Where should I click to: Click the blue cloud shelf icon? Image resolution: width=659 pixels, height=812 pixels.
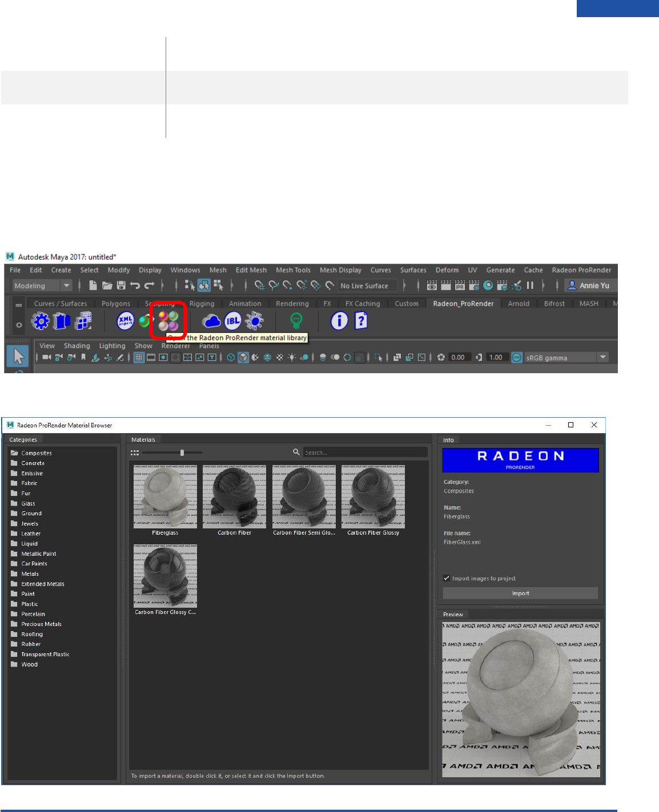(x=211, y=321)
